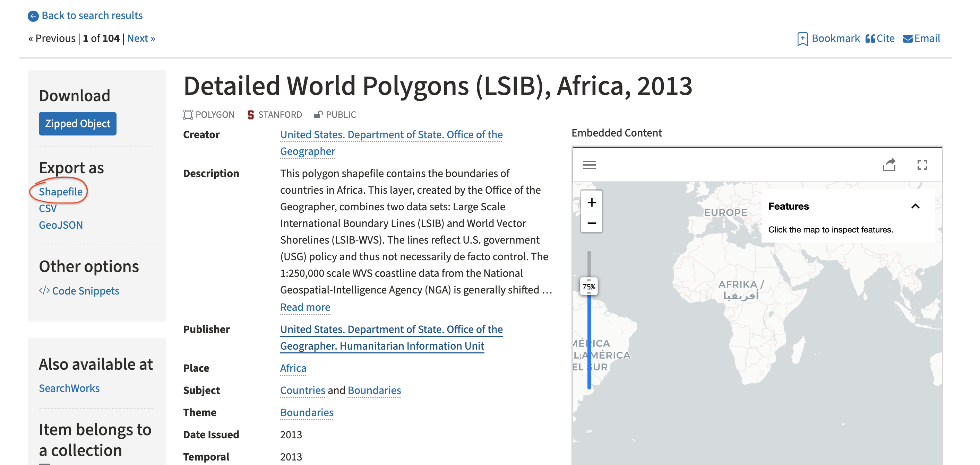Click the back arrow circle icon
The image size is (980, 465).
coord(33,16)
